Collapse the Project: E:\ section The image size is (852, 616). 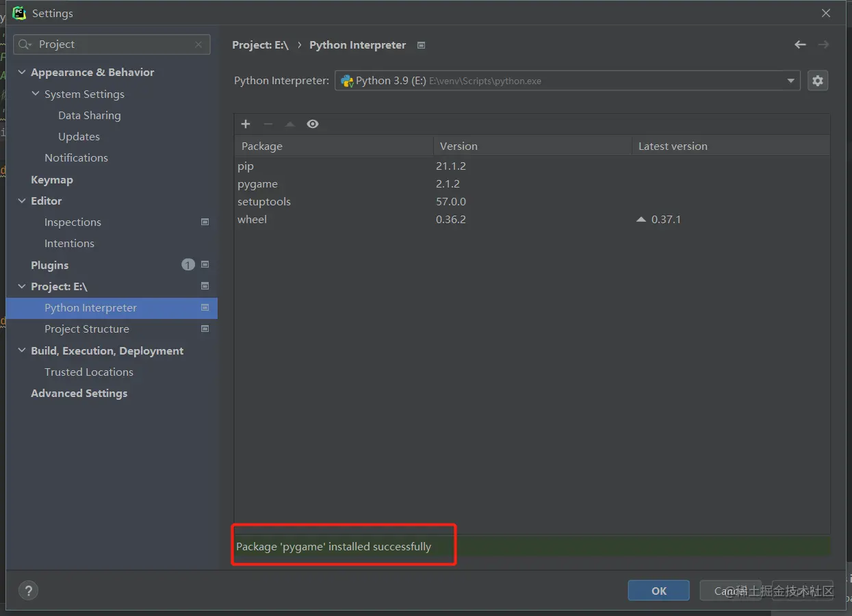coord(22,287)
